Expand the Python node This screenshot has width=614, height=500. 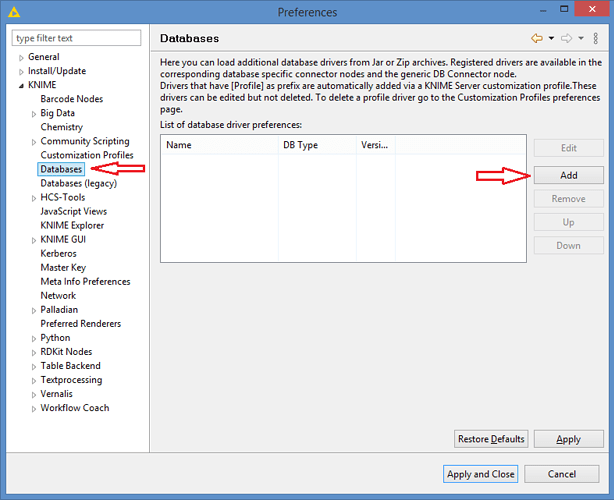click(34, 339)
